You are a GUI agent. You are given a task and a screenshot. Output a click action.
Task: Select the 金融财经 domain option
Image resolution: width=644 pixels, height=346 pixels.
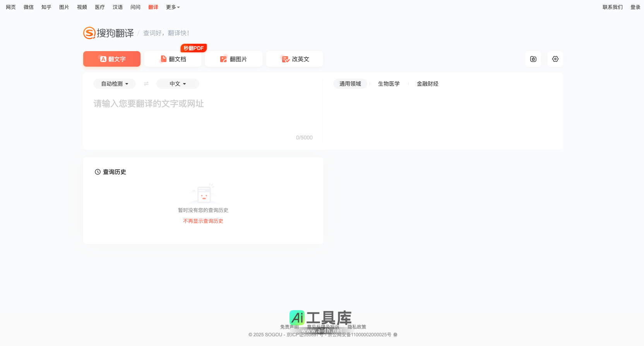coord(427,84)
